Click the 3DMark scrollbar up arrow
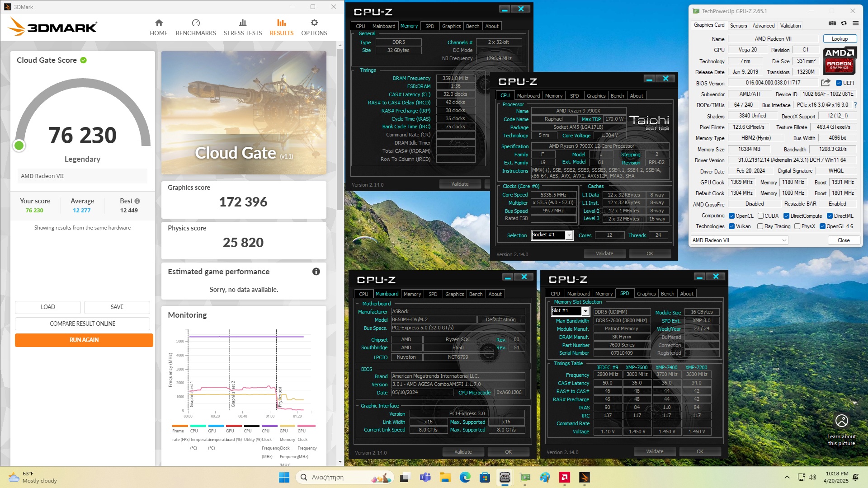The image size is (868, 488). [340, 45]
